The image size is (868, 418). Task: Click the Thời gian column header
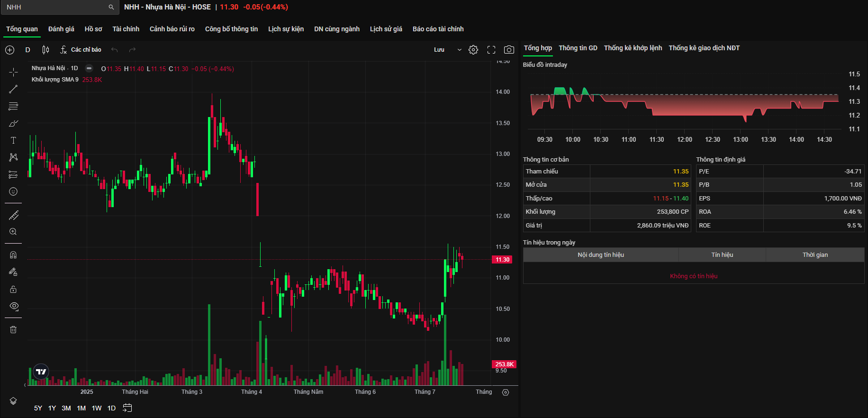(x=815, y=255)
